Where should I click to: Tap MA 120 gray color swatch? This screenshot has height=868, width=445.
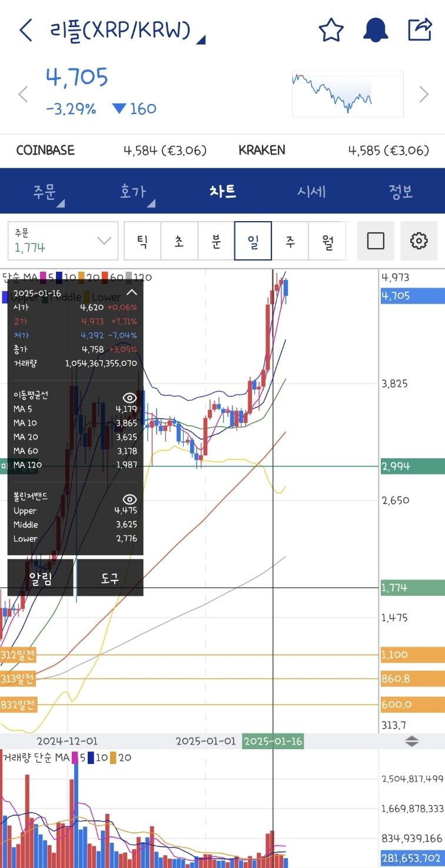coord(129,276)
